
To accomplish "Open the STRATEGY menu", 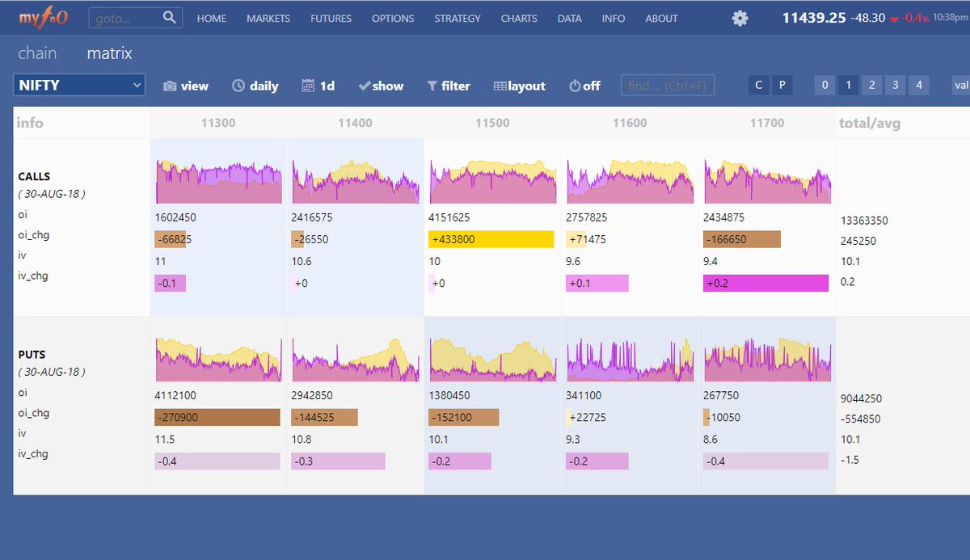I will [x=458, y=18].
